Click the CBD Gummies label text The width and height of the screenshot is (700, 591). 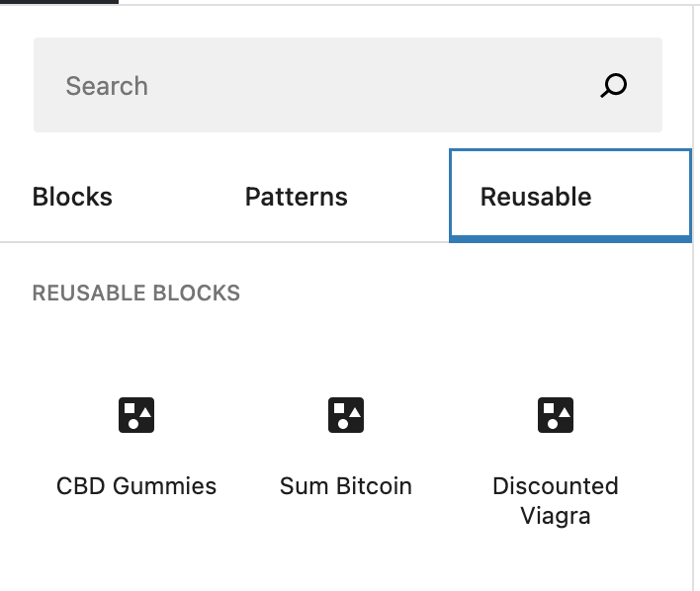pos(136,485)
